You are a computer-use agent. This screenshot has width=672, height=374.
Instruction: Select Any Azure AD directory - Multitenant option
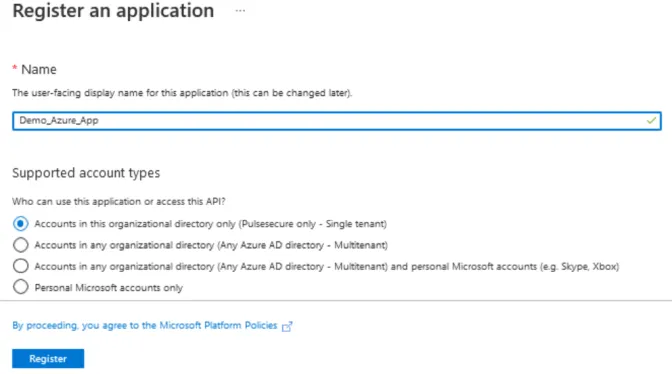(x=20, y=245)
